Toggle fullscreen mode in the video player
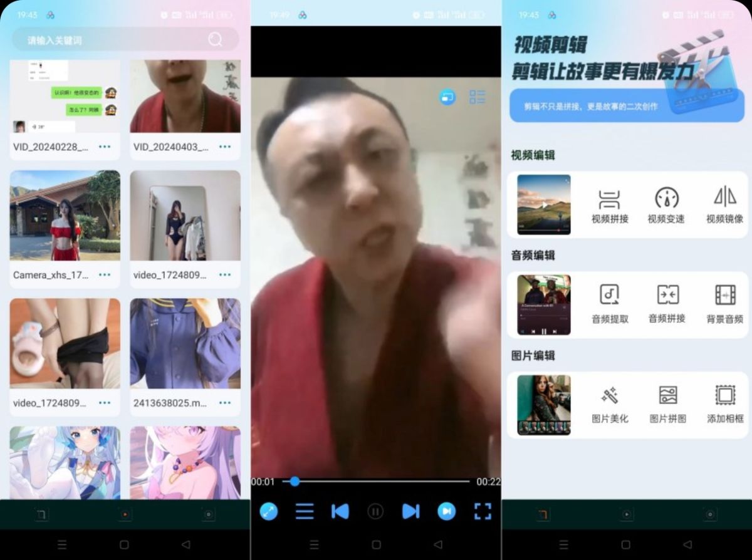This screenshot has width=752, height=560. tap(483, 512)
